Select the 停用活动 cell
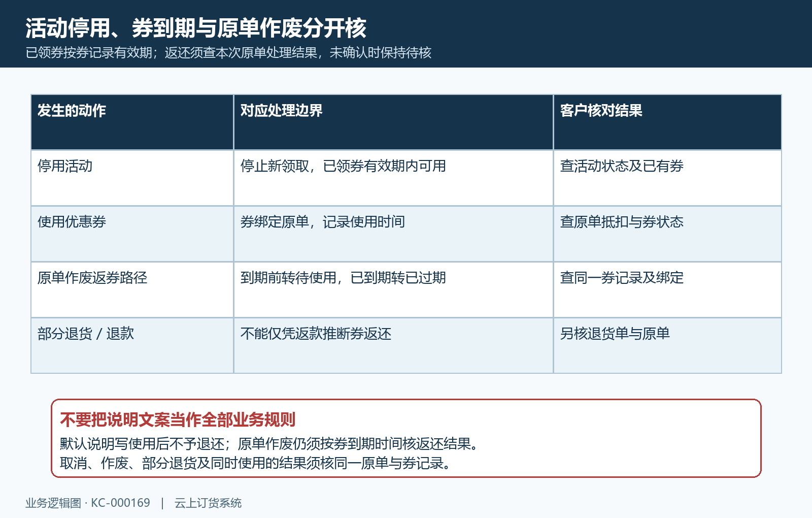 (132, 178)
